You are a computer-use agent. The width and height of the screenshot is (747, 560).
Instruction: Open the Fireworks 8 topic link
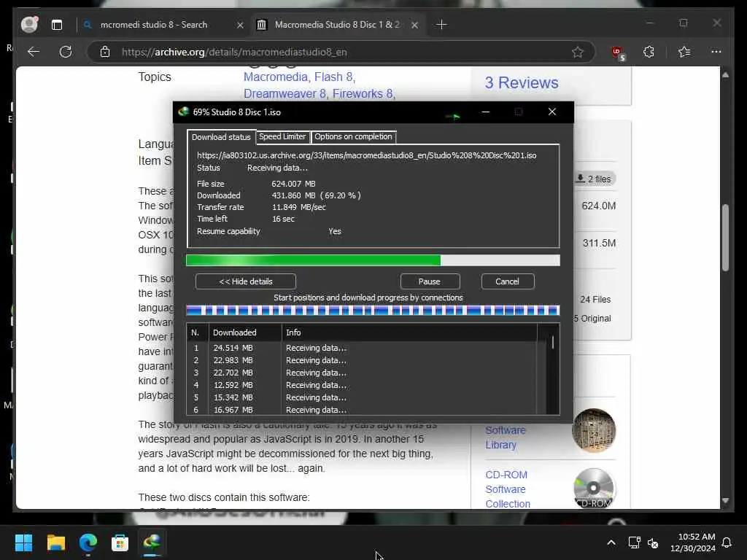pyautogui.click(x=363, y=94)
